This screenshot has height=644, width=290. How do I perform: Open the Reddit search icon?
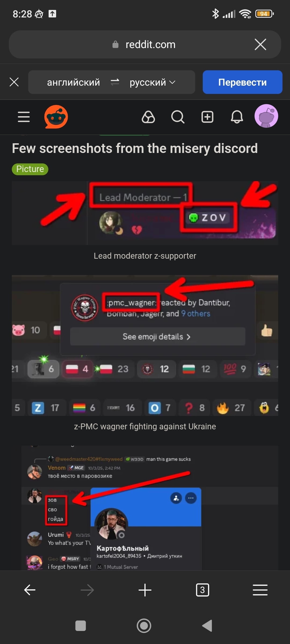pos(178,117)
